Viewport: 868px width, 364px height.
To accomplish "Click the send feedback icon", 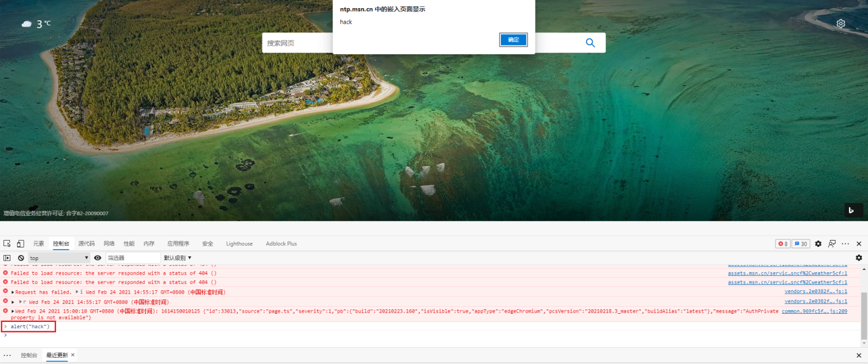I will pos(832,244).
